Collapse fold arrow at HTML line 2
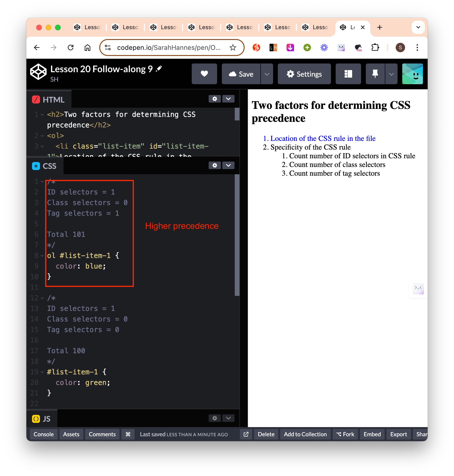 click(x=42, y=136)
